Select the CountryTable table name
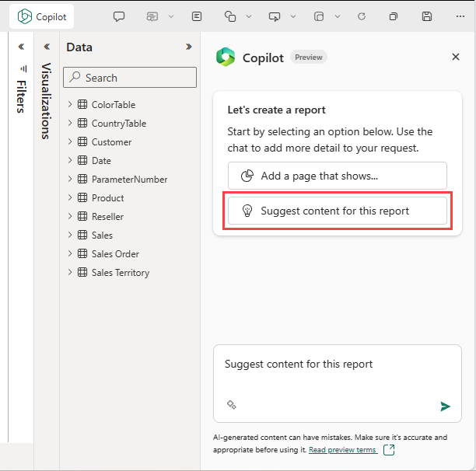Image resolution: width=476 pixels, height=471 pixels. 119,124
